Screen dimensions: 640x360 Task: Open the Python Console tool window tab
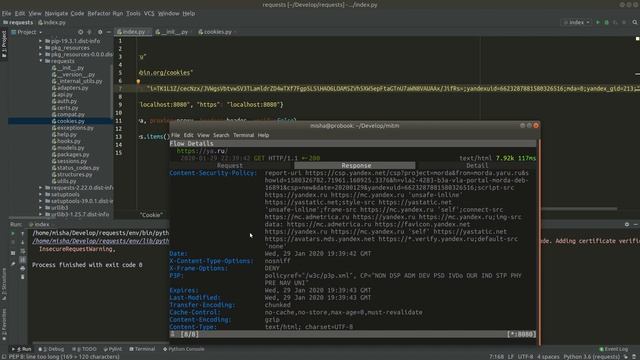[184, 349]
